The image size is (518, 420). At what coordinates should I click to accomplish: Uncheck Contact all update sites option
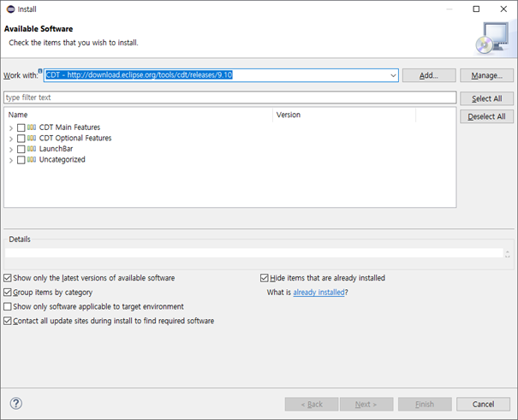tap(8, 321)
